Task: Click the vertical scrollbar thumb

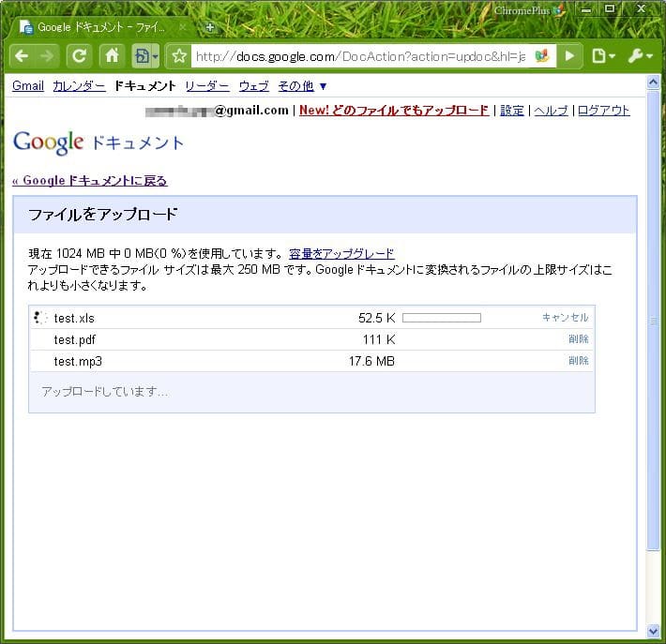Action: [653, 320]
